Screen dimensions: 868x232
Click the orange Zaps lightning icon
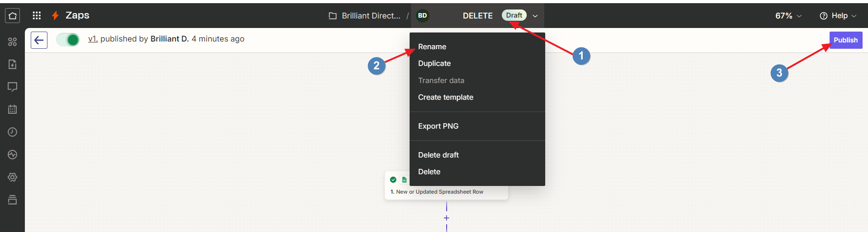55,15
